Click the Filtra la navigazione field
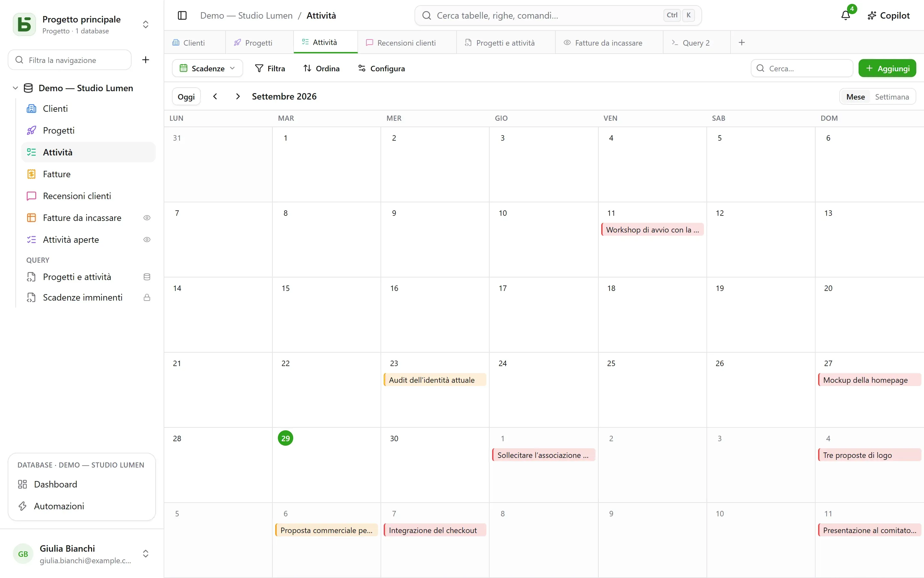 tap(70, 60)
